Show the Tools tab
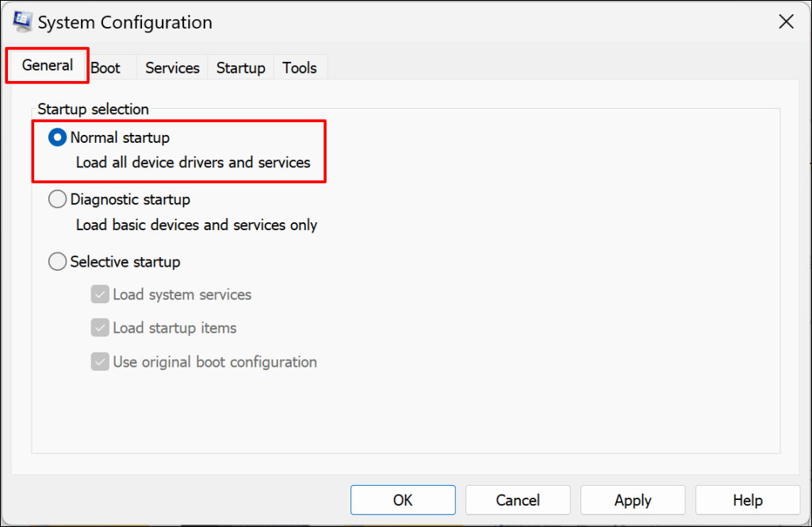This screenshot has height=527, width=812. (300, 68)
